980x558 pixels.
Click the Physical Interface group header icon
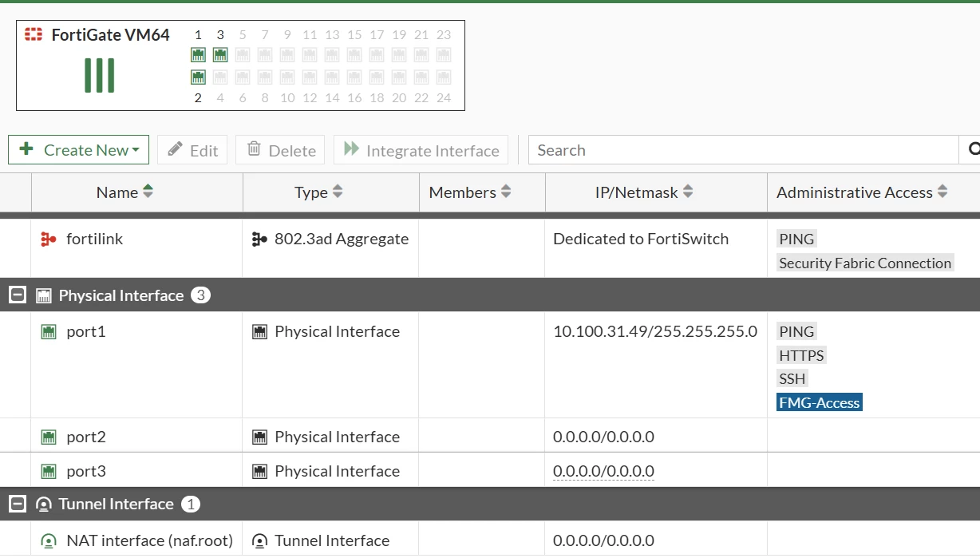[x=44, y=295]
